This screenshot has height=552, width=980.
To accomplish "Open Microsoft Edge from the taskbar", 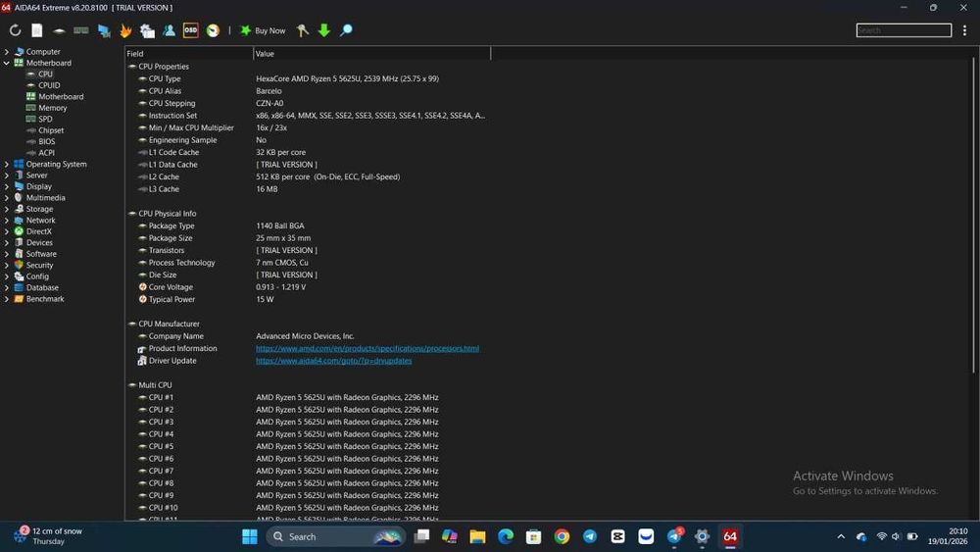I will 506,536.
